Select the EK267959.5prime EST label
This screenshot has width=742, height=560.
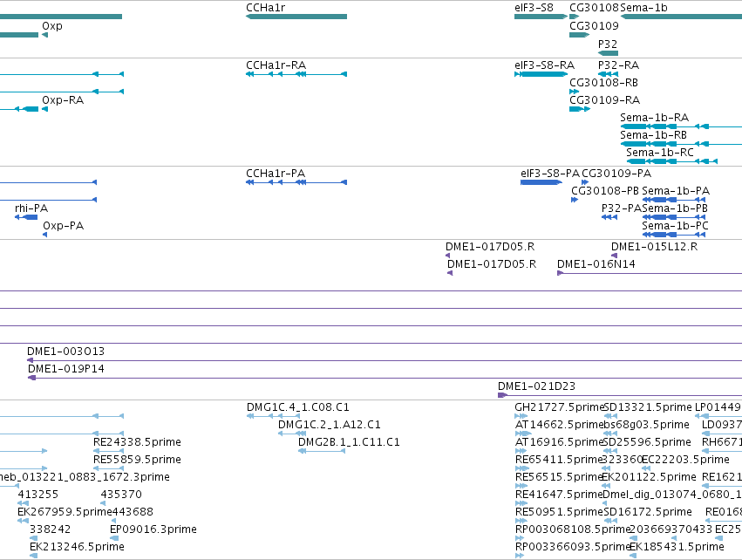click(x=65, y=512)
